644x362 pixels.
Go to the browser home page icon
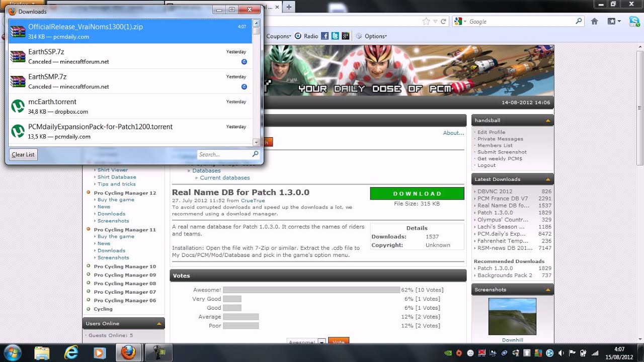coord(594,22)
